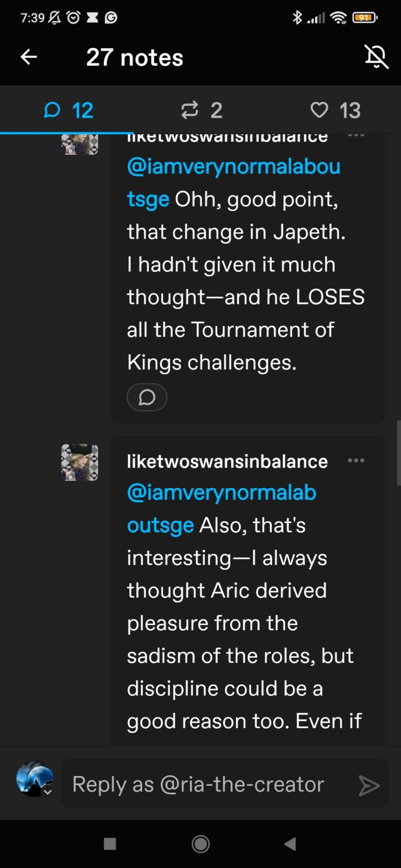Viewport: 401px width, 868px height.
Task: Toggle the muted notifications bell icon
Action: (x=376, y=57)
